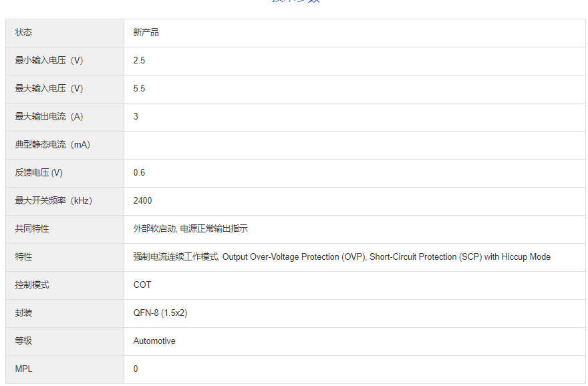The image size is (588, 386).
Task: Click the '最大输出电流 (A)' label
Action: click(49, 117)
